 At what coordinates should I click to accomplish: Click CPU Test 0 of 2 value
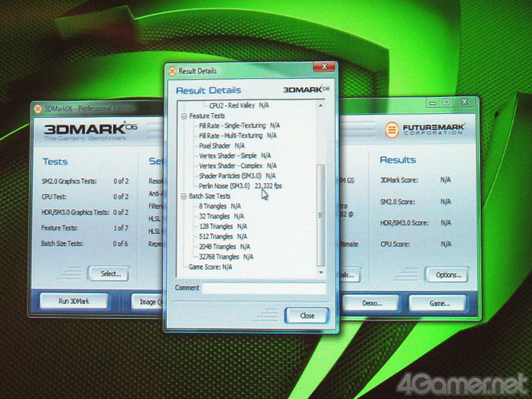(x=121, y=197)
